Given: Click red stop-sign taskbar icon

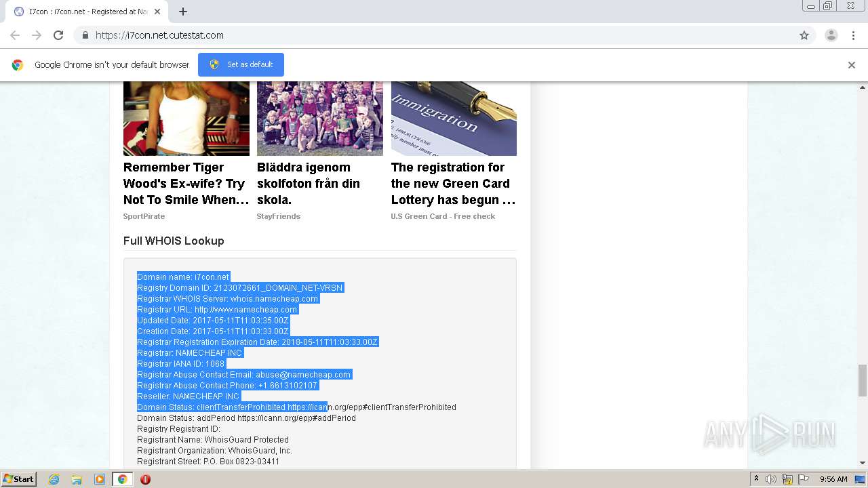Looking at the screenshot, I should 145,479.
